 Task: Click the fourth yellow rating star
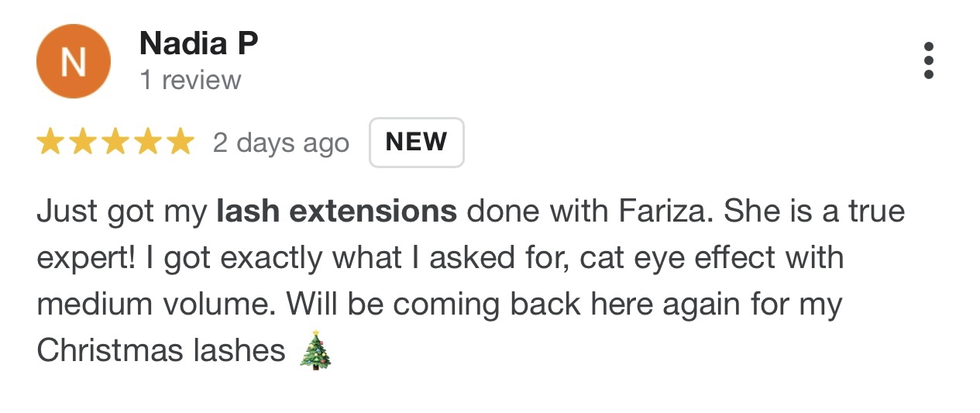point(148,143)
